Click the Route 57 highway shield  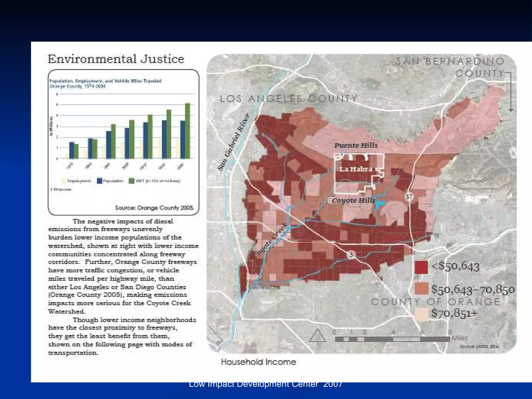(x=409, y=197)
